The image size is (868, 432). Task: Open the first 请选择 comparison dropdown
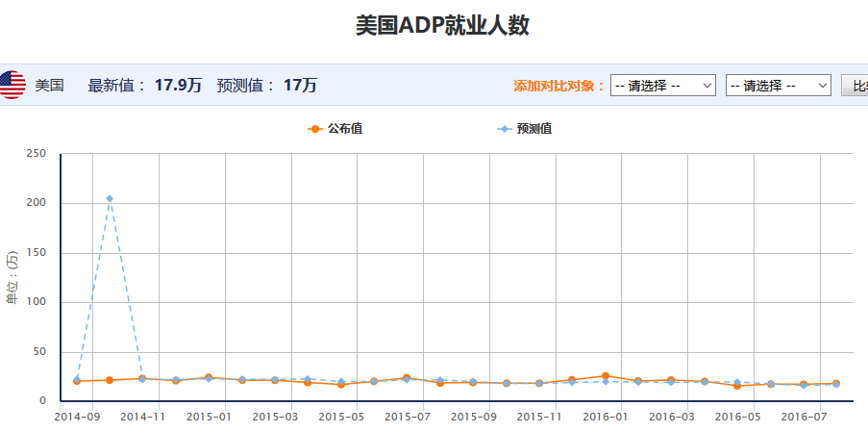tap(663, 86)
